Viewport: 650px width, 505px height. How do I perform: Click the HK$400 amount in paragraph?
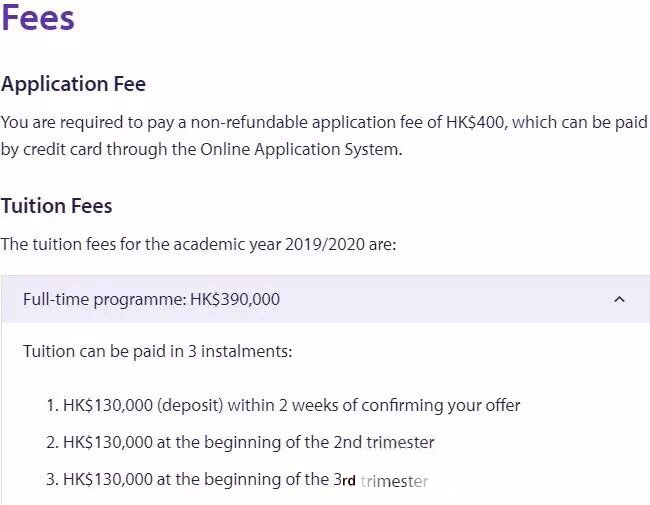[x=475, y=122]
